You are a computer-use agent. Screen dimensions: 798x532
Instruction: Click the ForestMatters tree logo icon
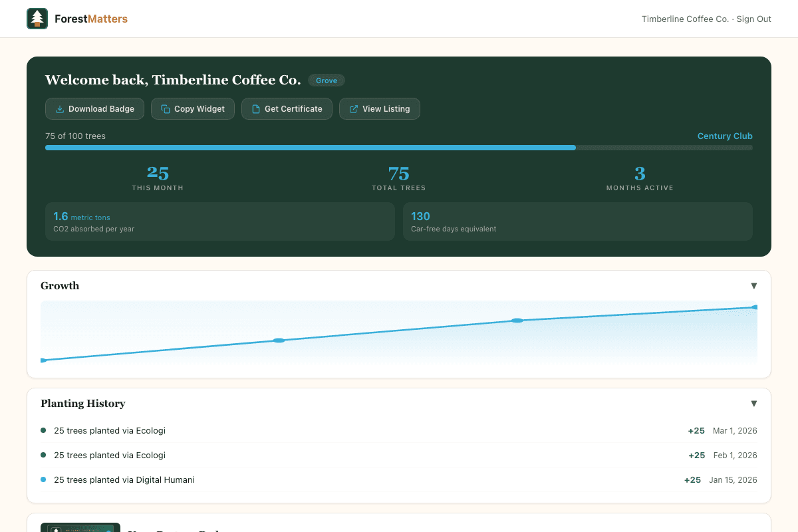pyautogui.click(x=37, y=19)
